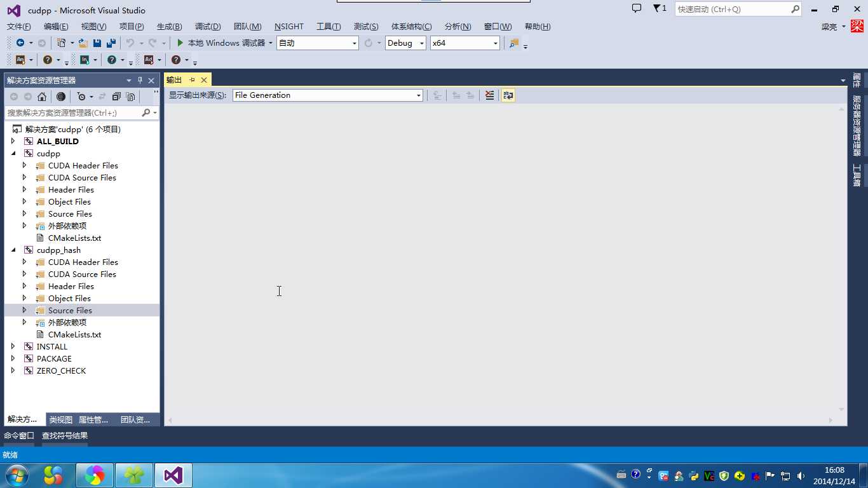Select 外部依赖项 under cudpp
868x488 pixels.
click(x=67, y=226)
